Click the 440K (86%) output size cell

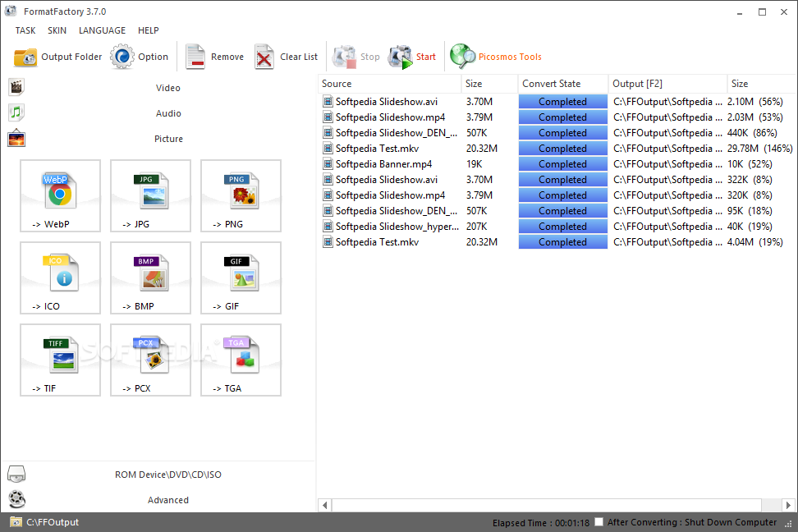752,133
